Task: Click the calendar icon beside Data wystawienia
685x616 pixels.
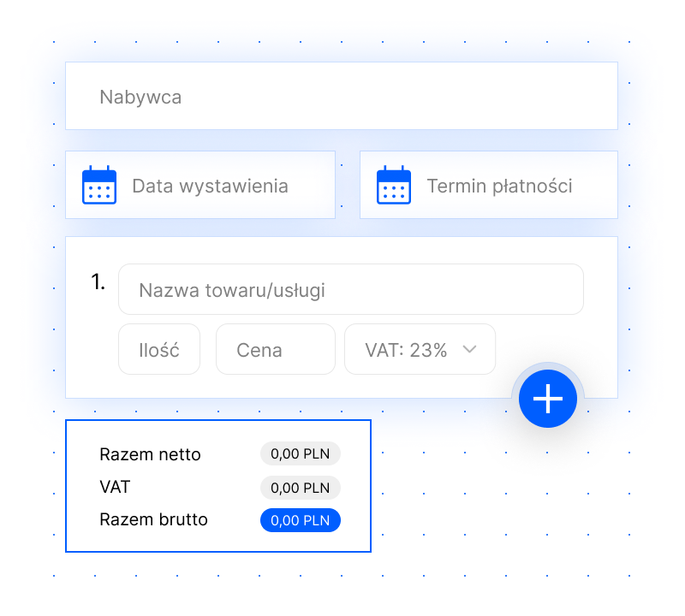Action: coord(98,185)
